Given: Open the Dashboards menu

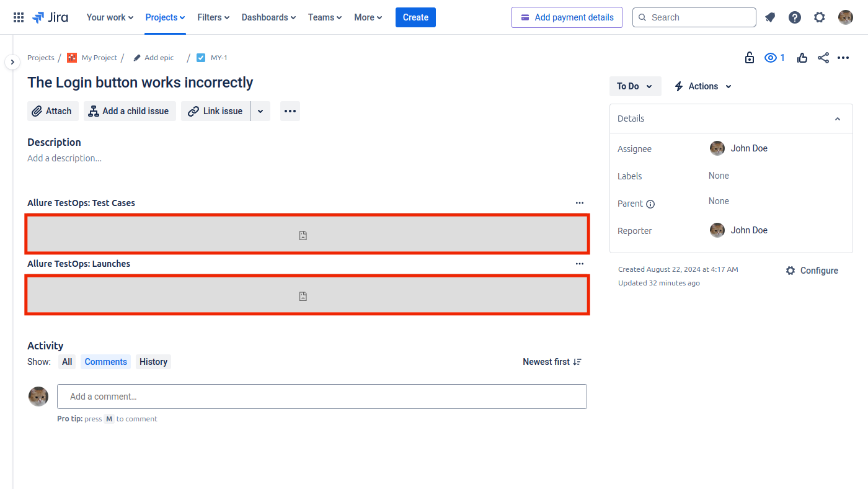Looking at the screenshot, I should 268,17.
